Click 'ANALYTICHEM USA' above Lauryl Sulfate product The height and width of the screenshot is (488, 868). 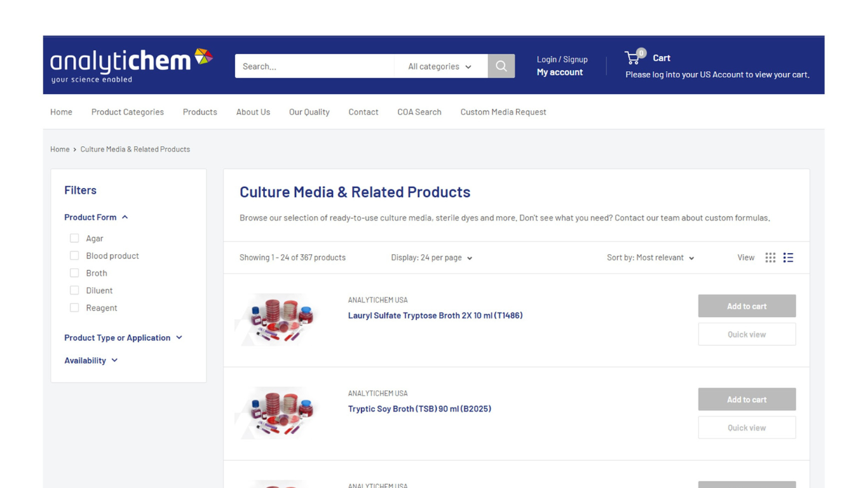(x=377, y=300)
